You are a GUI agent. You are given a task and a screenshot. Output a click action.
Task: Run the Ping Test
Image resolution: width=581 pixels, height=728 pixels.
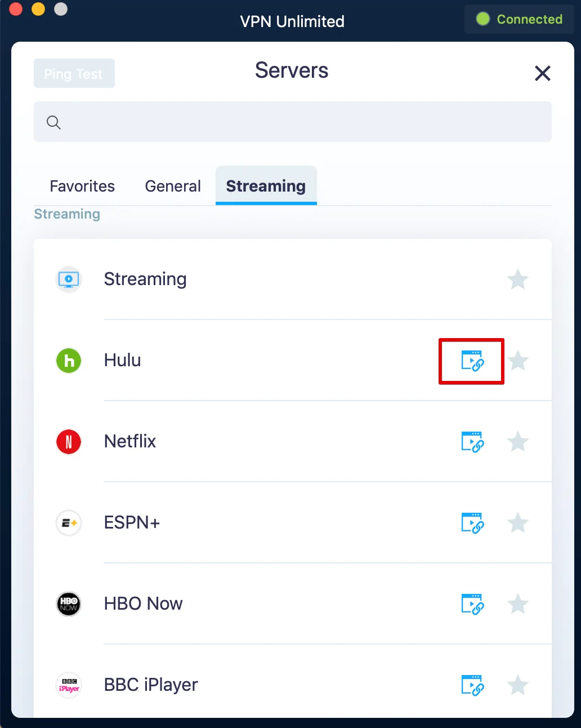point(74,74)
